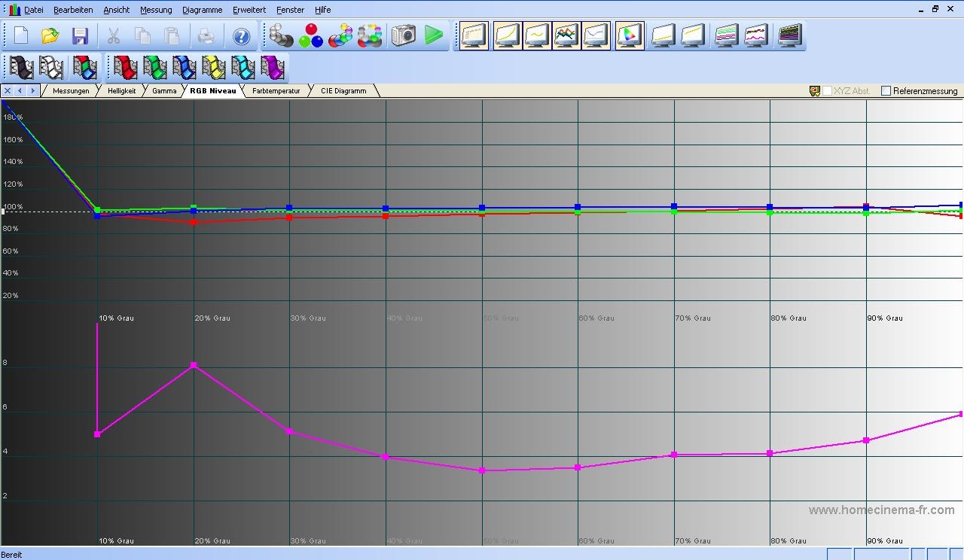
Task: Click the second unpressed monitor with yellow diagonal
Action: pos(693,35)
